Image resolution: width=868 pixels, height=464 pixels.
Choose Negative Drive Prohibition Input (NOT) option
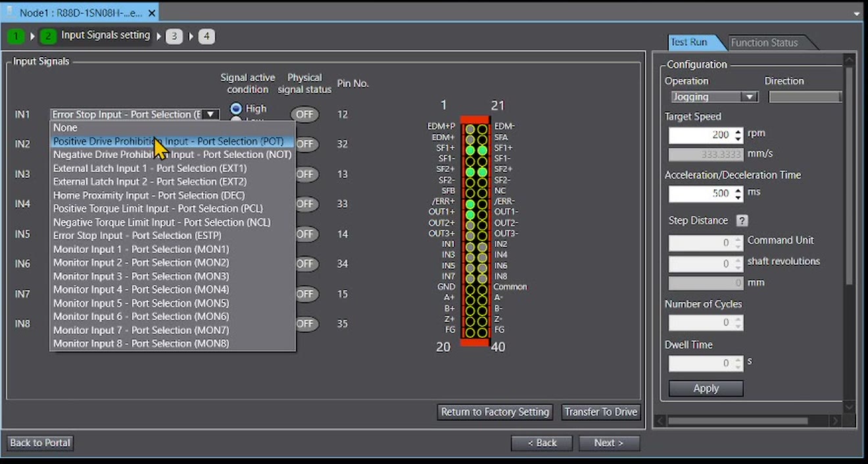[172, 154]
